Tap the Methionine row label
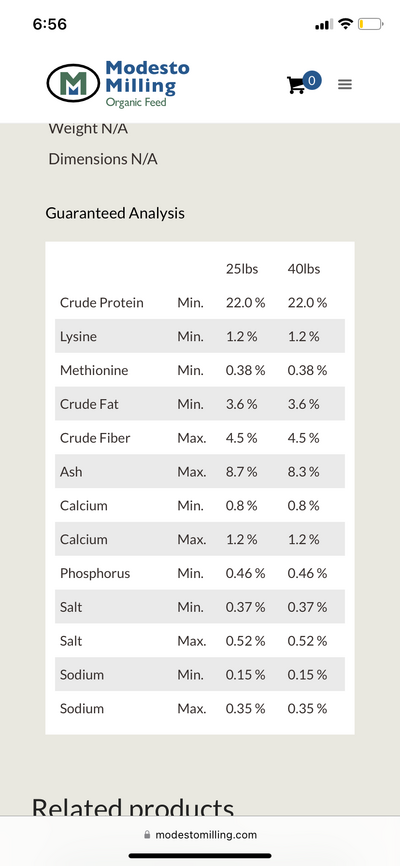The image size is (400, 866). click(94, 371)
